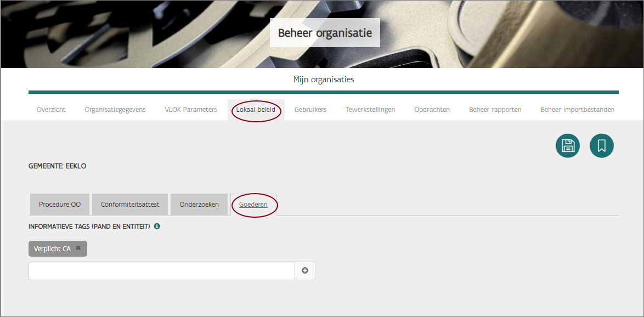Image resolution: width=644 pixels, height=317 pixels.
Task: Click the Lokaal beleid tab
Action: (256, 110)
